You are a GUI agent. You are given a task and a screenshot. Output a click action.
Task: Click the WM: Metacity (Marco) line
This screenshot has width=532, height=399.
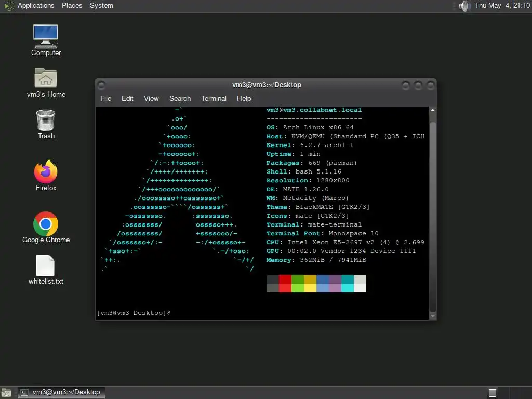pyautogui.click(x=308, y=198)
